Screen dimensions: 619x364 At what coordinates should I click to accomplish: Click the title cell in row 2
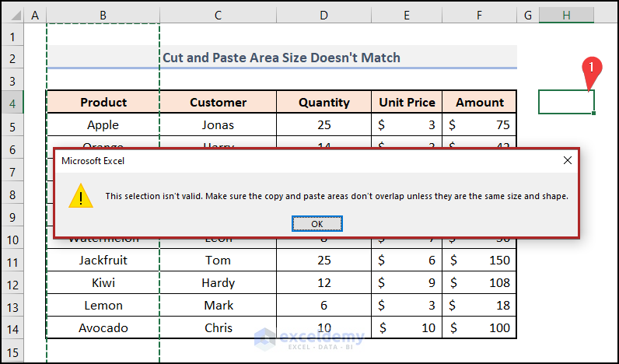(x=282, y=58)
